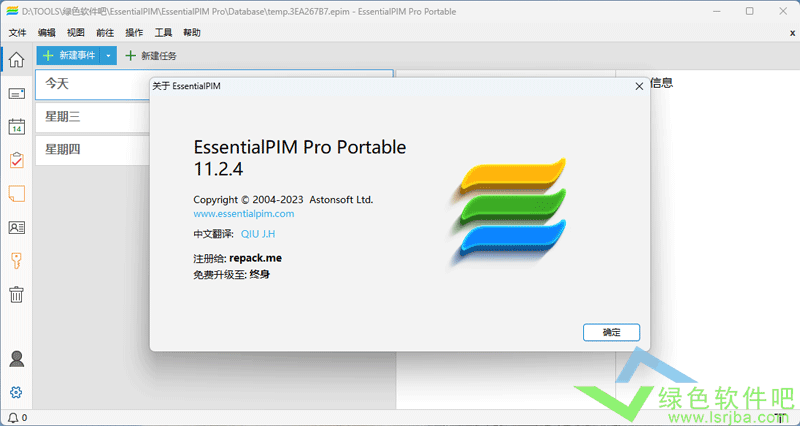Expand the 新建事件 dropdown arrow

(109, 56)
